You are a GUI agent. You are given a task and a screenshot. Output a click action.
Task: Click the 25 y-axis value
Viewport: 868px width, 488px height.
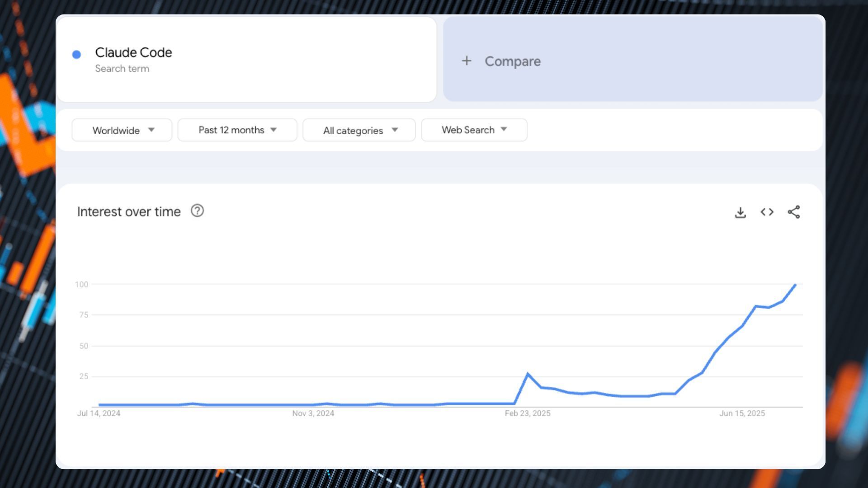coord(84,376)
